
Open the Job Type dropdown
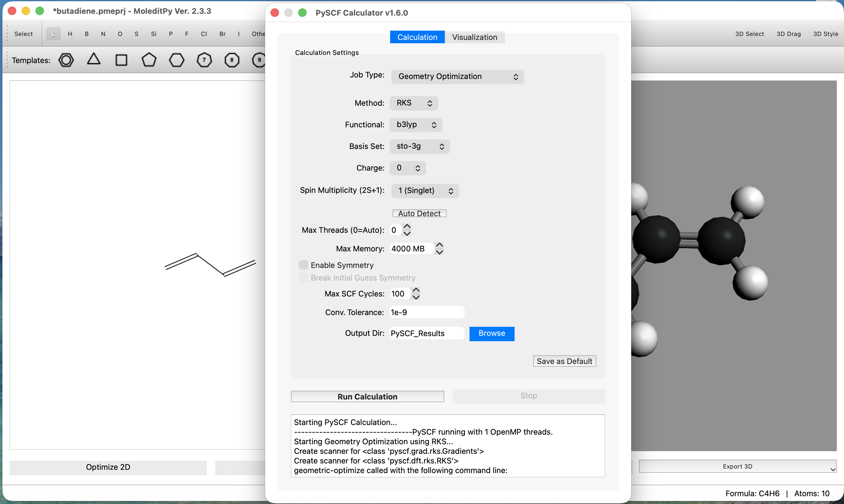(x=457, y=76)
